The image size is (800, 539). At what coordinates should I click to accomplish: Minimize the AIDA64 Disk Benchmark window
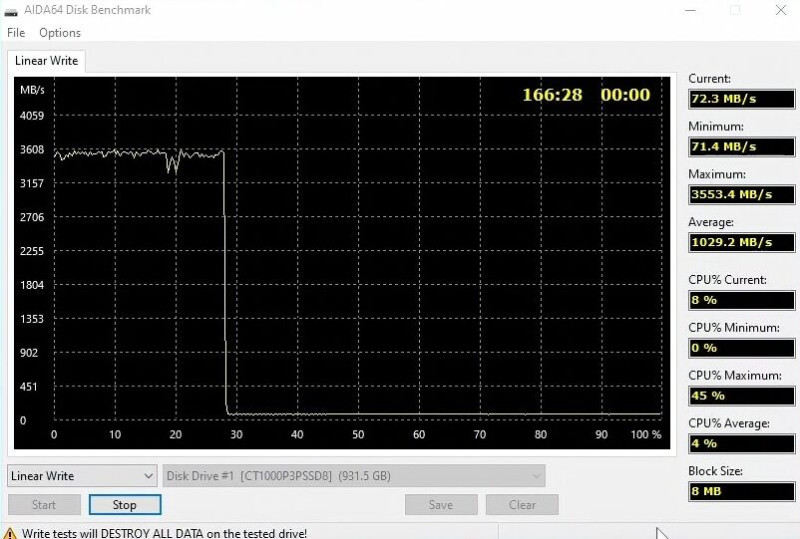(690, 10)
